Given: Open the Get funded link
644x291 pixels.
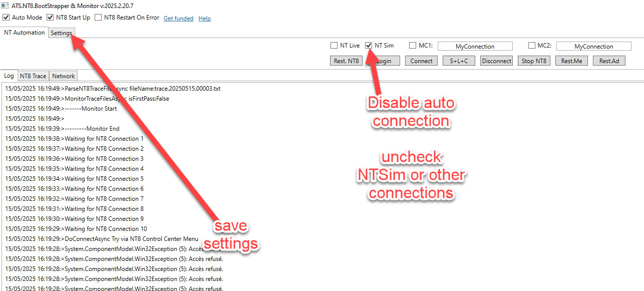Looking at the screenshot, I should 178,19.
